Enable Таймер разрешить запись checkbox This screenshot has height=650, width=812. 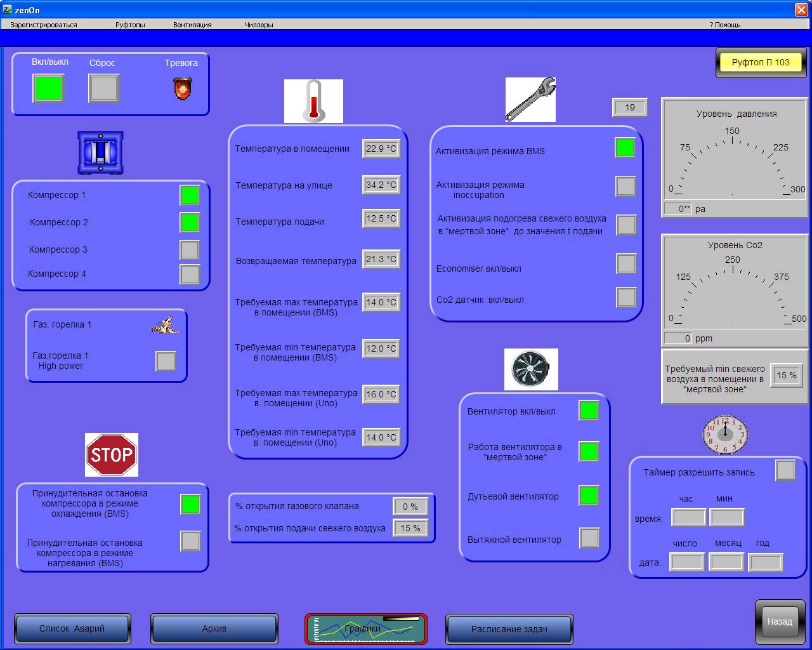pos(785,470)
